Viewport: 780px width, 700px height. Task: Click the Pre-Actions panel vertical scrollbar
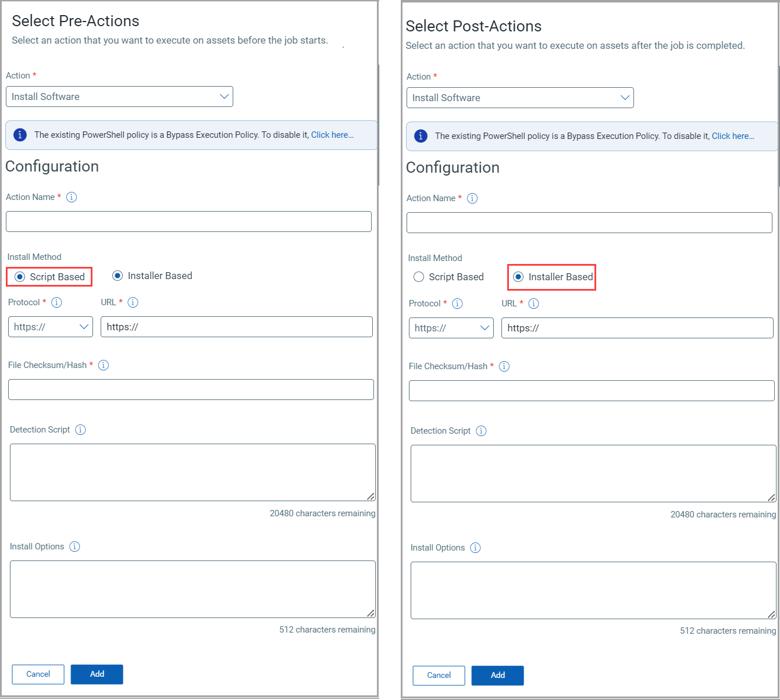379,125
